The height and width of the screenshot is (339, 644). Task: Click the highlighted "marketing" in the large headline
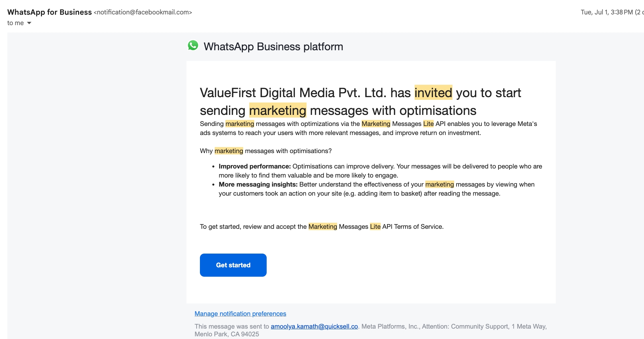(x=277, y=111)
